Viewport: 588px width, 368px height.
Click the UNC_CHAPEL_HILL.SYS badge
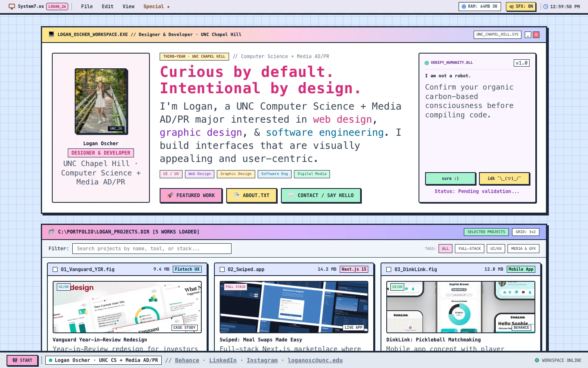(x=497, y=34)
